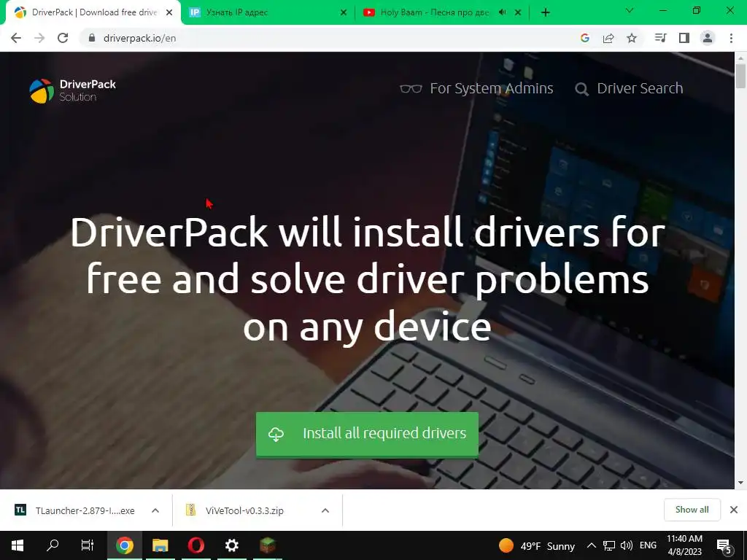The width and height of the screenshot is (747, 560).
Task: Click the volume icon in system tray
Action: click(x=627, y=545)
